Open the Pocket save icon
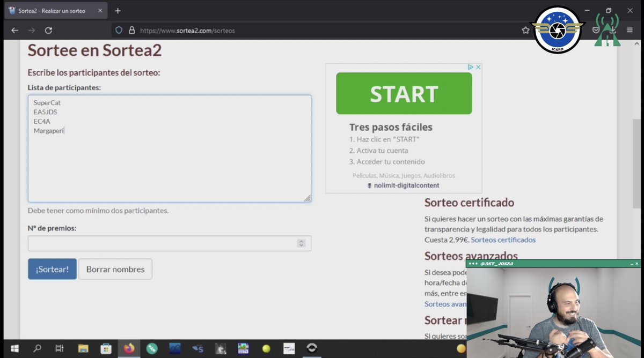 596,31
